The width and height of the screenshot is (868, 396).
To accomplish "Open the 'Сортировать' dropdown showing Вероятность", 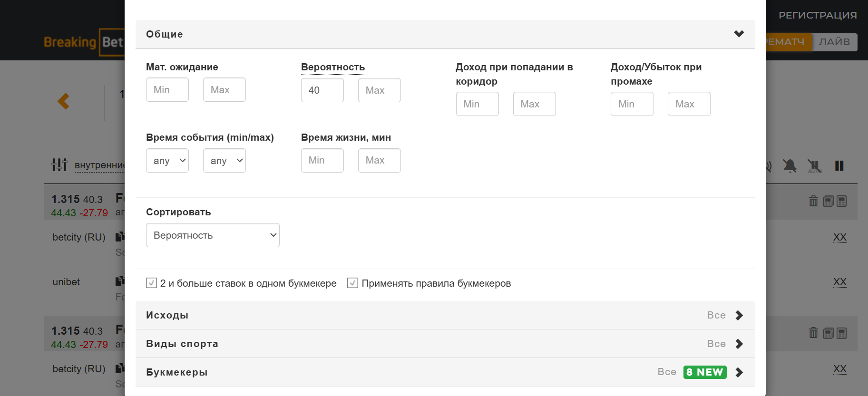I will pyautogui.click(x=213, y=235).
